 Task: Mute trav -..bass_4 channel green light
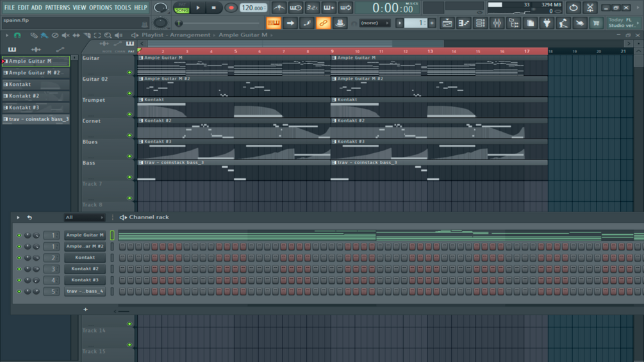click(x=19, y=292)
